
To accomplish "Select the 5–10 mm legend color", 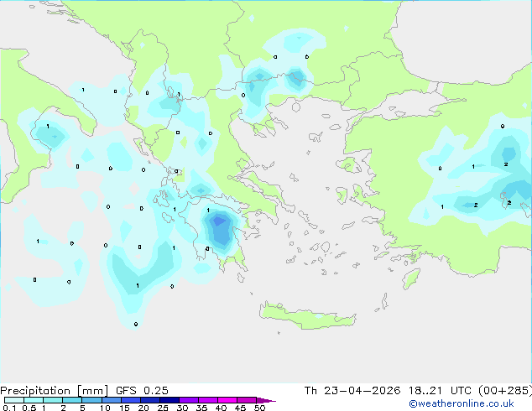I will [91, 400].
